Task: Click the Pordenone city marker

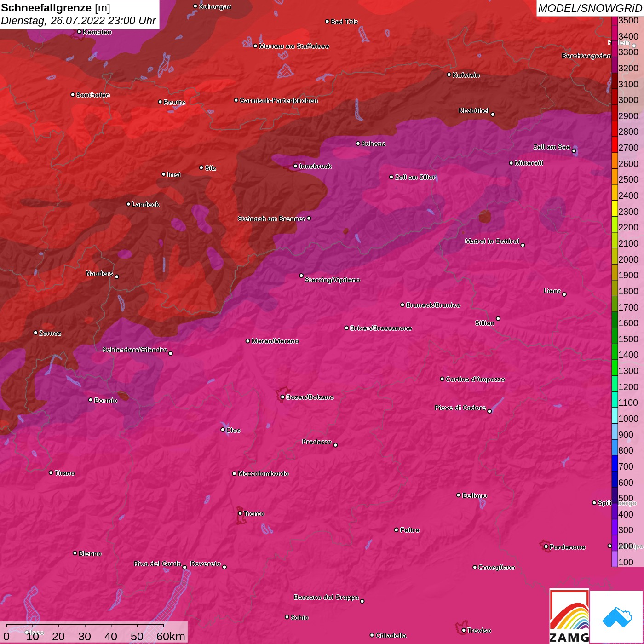Action: click(546, 547)
